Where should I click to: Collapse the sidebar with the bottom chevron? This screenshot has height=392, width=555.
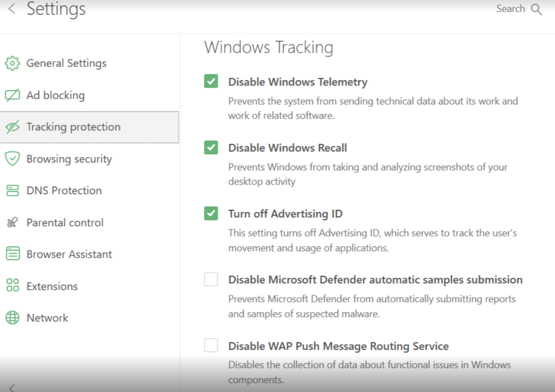pos(12,388)
